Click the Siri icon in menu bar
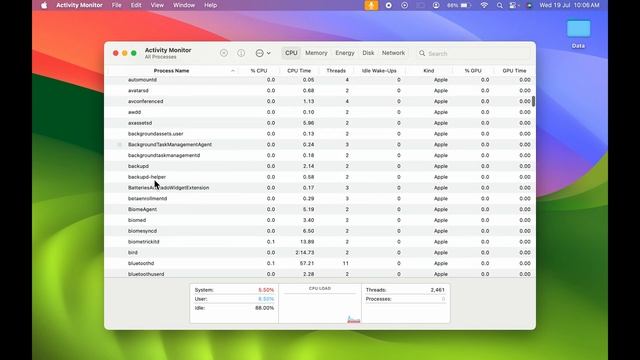Image resolution: width=640 pixels, height=360 pixels. point(529,5)
